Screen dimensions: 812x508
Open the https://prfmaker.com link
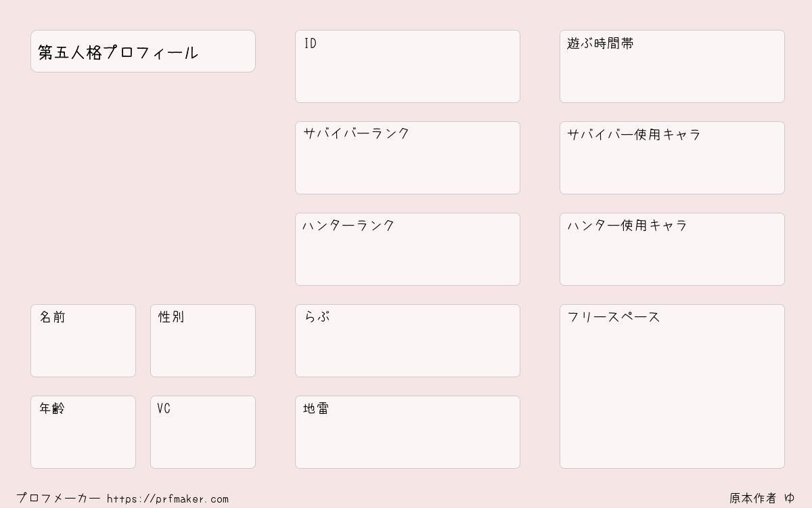point(168,499)
